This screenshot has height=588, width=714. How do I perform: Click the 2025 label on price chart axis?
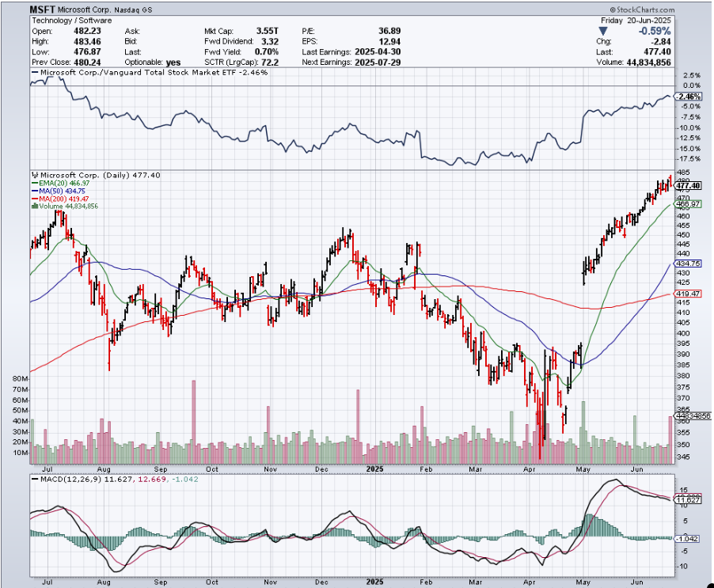(375, 469)
